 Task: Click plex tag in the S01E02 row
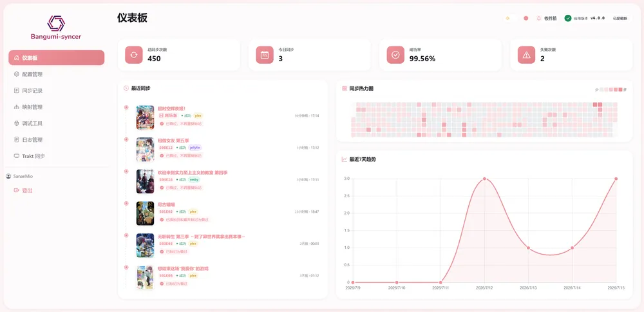(x=193, y=211)
